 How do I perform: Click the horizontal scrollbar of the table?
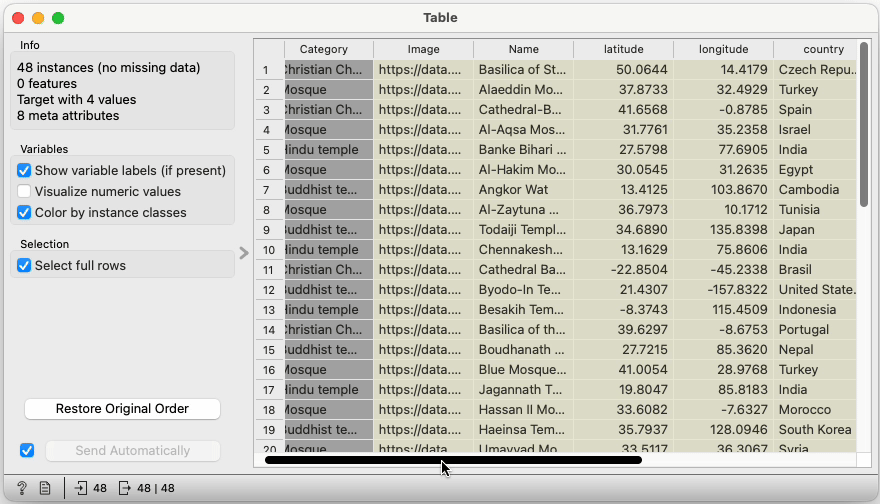point(453,460)
